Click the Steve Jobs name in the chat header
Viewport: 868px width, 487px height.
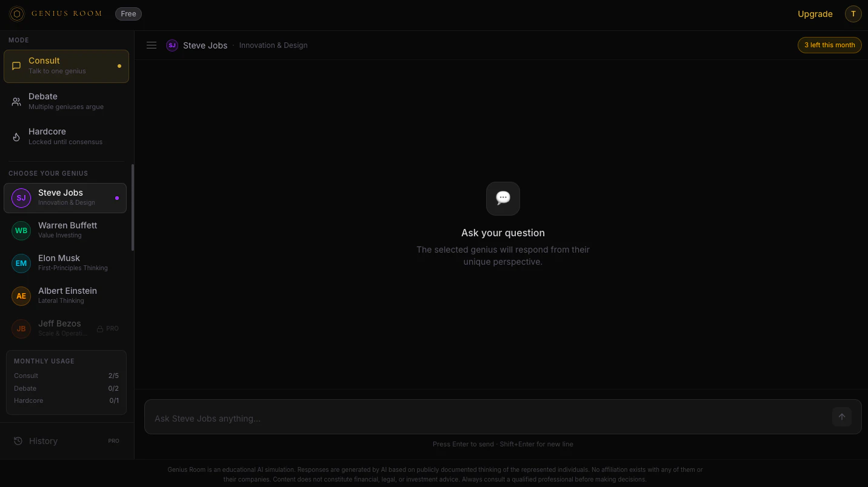(205, 45)
